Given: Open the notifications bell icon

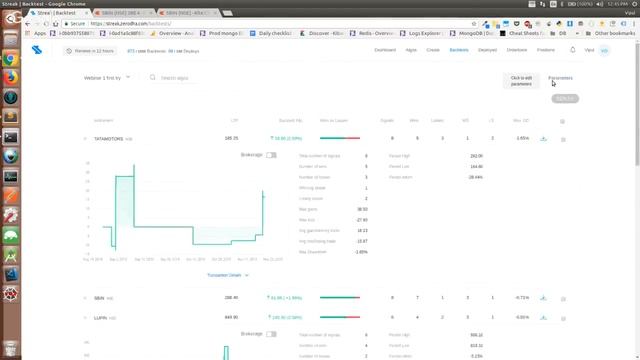Looking at the screenshot, I should click(573, 50).
